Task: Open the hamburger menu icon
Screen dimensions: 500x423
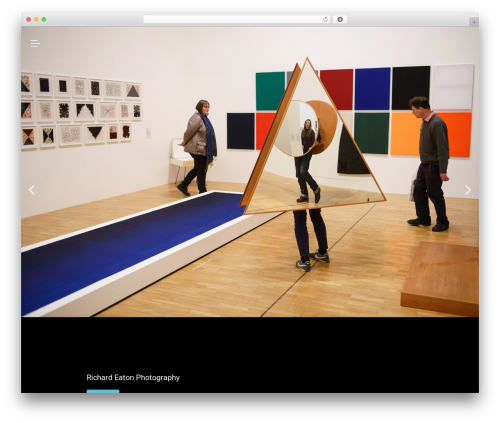Action: pos(35,43)
